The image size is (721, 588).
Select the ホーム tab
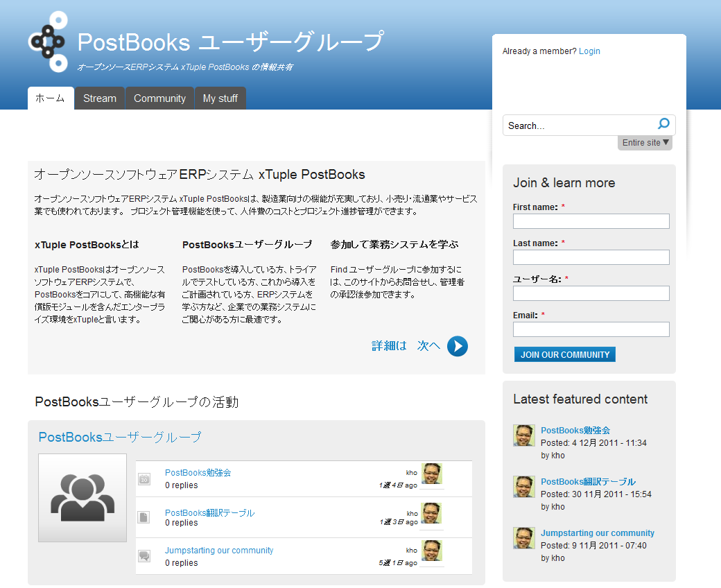coord(51,98)
